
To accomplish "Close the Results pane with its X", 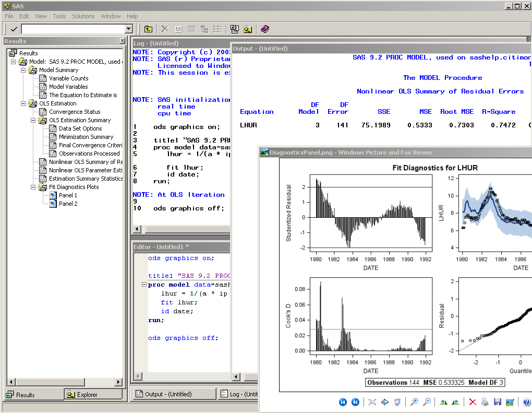I will tap(122, 41).
